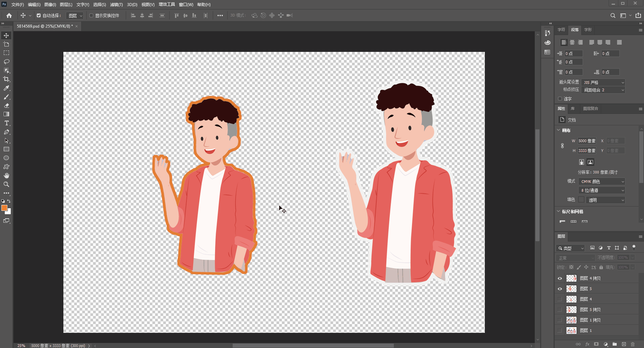Set canvas to landscape orientation
This screenshot has width=644, height=348.
590,162
